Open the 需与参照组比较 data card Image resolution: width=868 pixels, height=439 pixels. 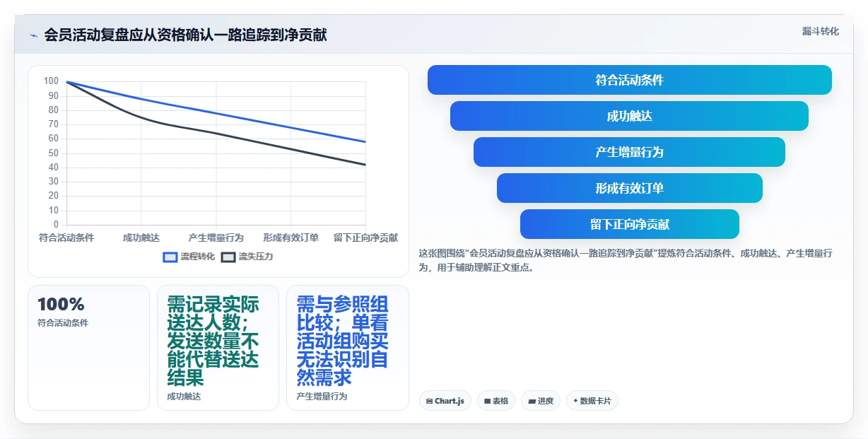[x=347, y=347]
